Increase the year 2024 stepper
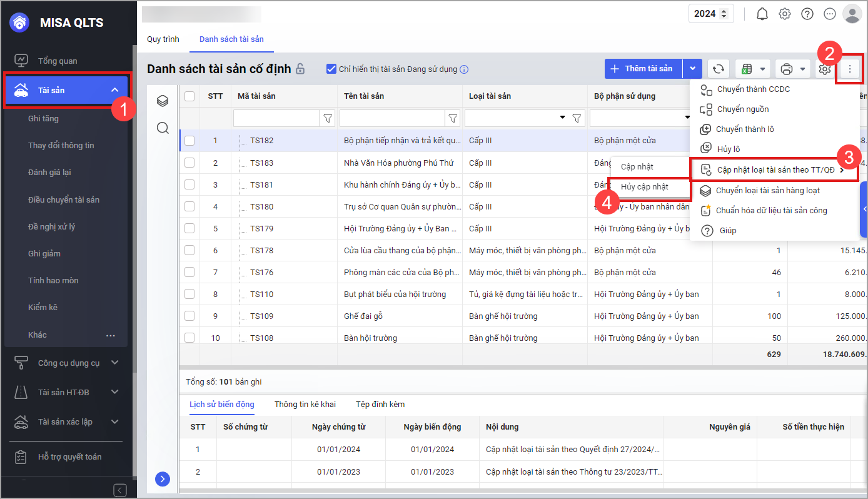This screenshot has width=868, height=499. click(724, 11)
